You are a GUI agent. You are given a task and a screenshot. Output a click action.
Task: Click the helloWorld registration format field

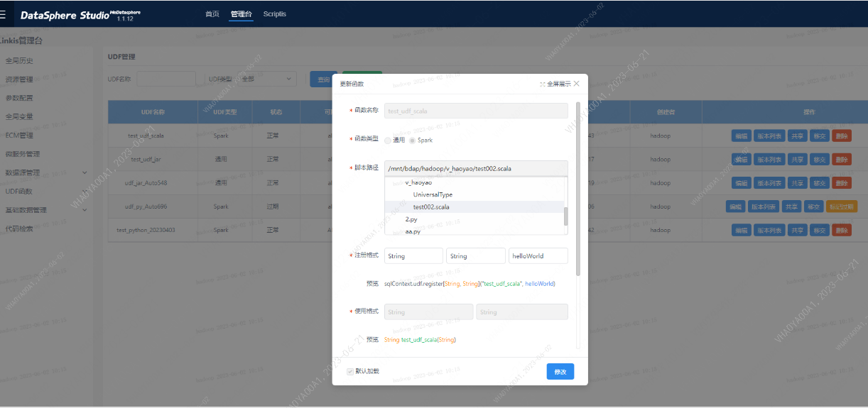click(538, 256)
